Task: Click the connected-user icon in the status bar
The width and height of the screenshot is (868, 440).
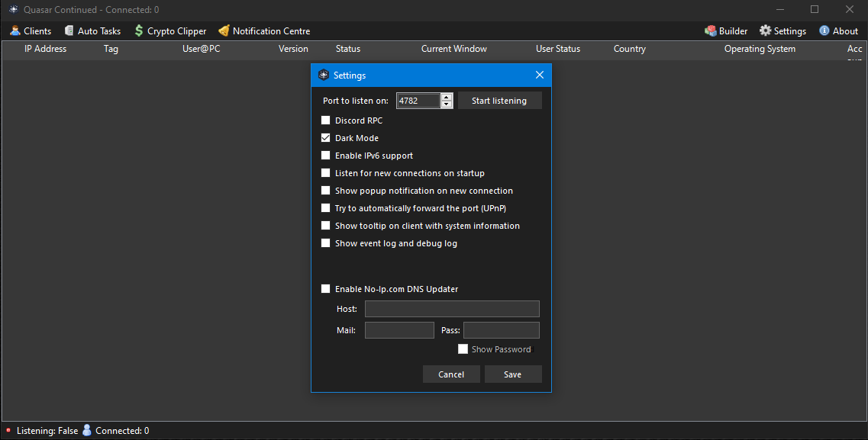Action: (87, 430)
